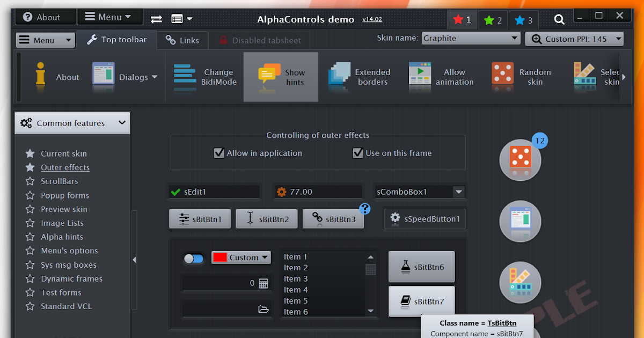The image size is (644, 338).
Task: Expand the Common features dropdown
Action: (x=72, y=123)
